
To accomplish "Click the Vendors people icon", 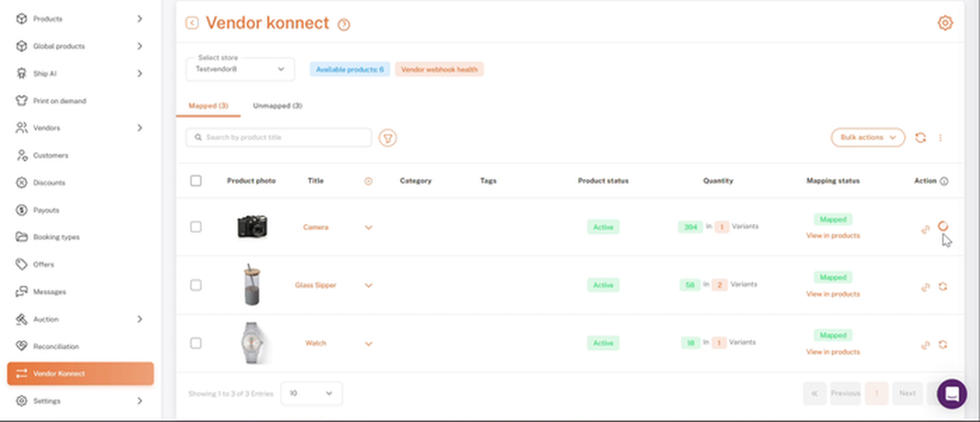I will [x=21, y=127].
